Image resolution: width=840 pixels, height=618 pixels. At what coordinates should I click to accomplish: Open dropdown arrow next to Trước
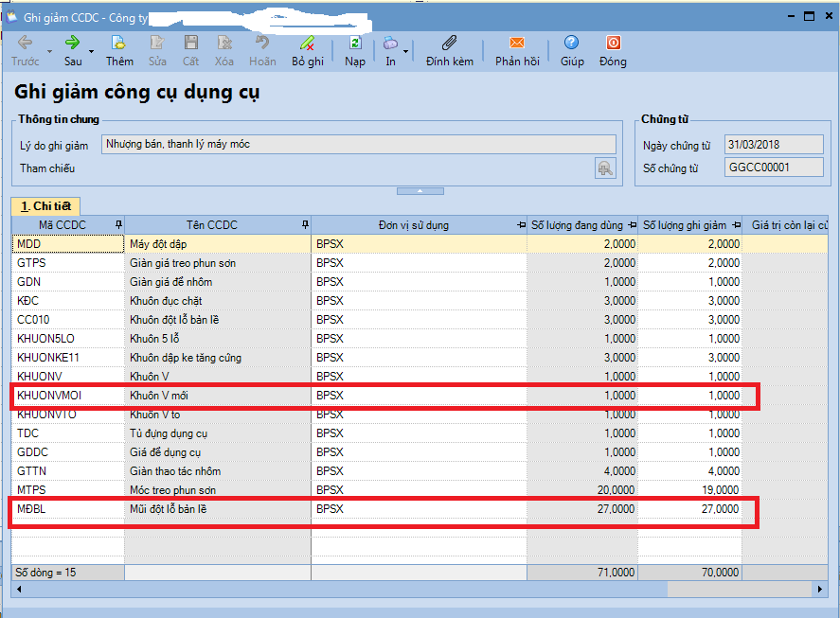coord(50,51)
